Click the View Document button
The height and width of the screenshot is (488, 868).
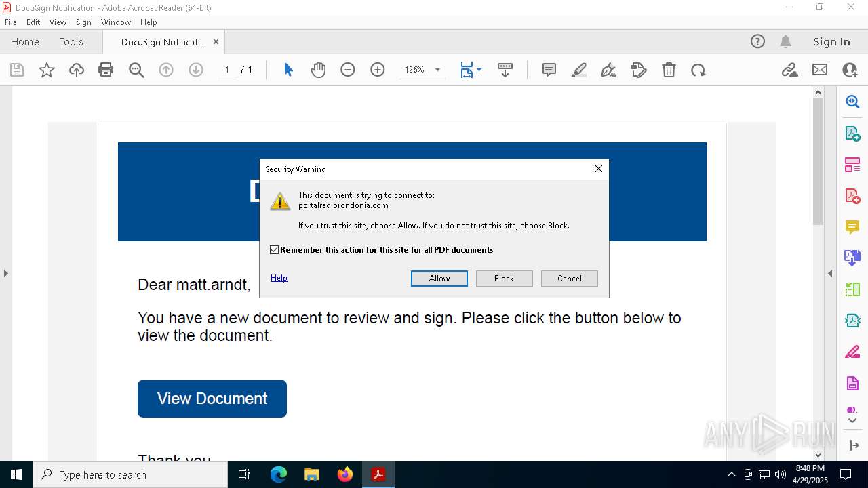tap(212, 399)
